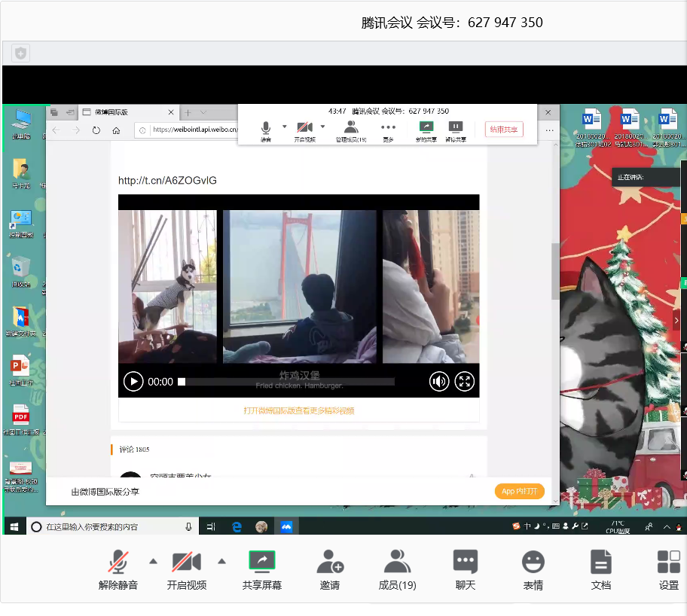Screen dimensions: 687x616
Task: Toggle the video volume speaker icon
Action: pyautogui.click(x=439, y=382)
